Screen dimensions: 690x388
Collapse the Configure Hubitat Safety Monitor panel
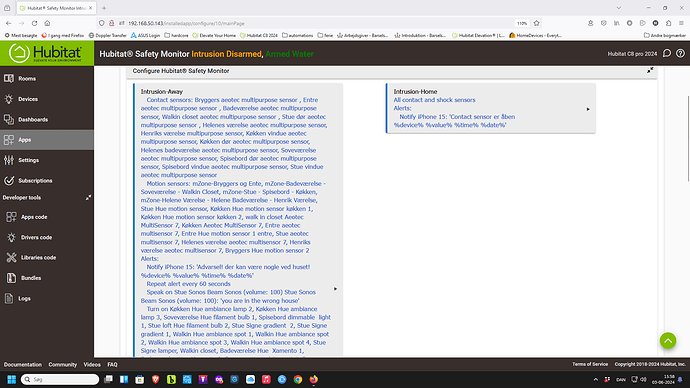pos(650,70)
